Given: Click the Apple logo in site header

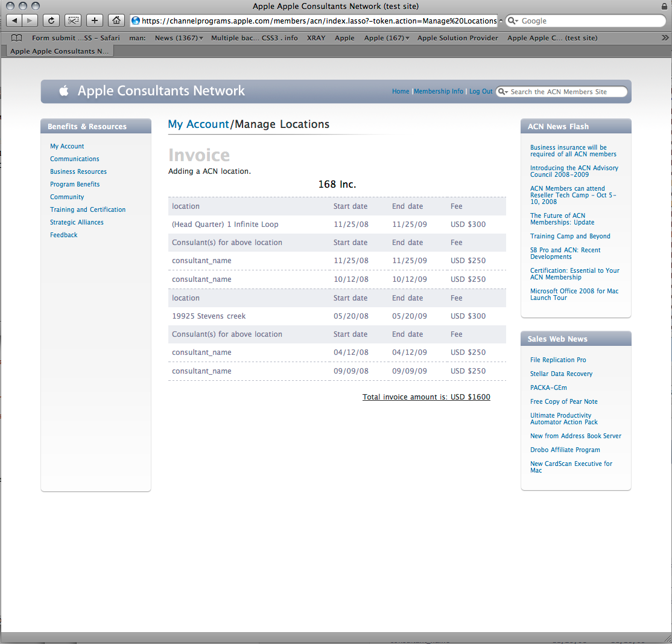Looking at the screenshot, I should pyautogui.click(x=64, y=91).
